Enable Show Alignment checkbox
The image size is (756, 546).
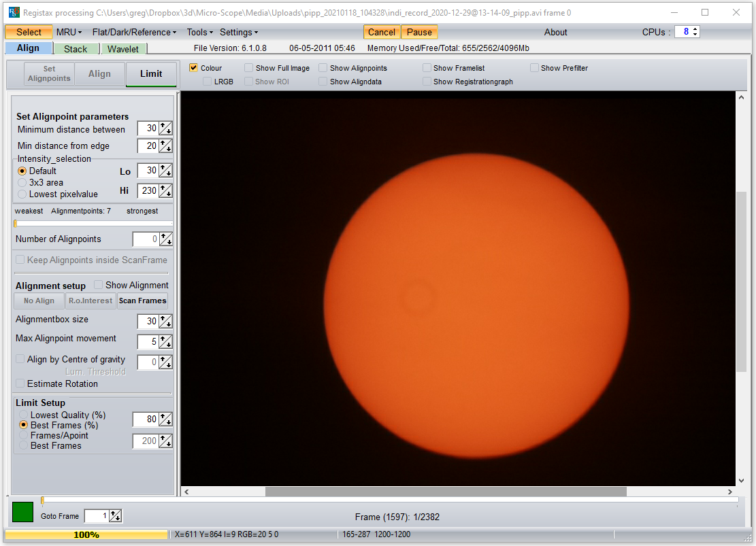[99, 285]
